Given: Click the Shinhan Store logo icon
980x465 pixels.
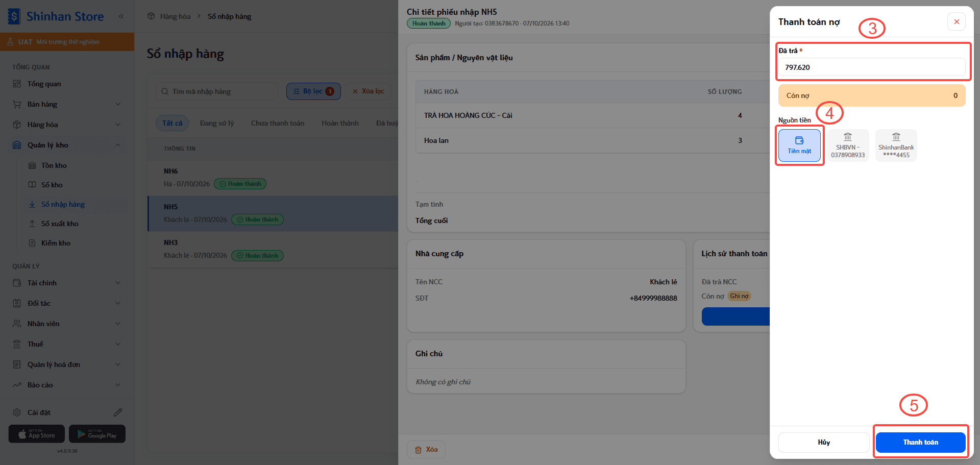Looking at the screenshot, I should tap(14, 16).
